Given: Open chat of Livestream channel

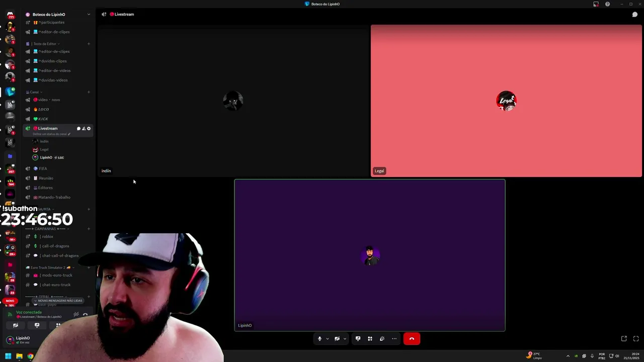Looking at the screenshot, I should tap(78, 129).
